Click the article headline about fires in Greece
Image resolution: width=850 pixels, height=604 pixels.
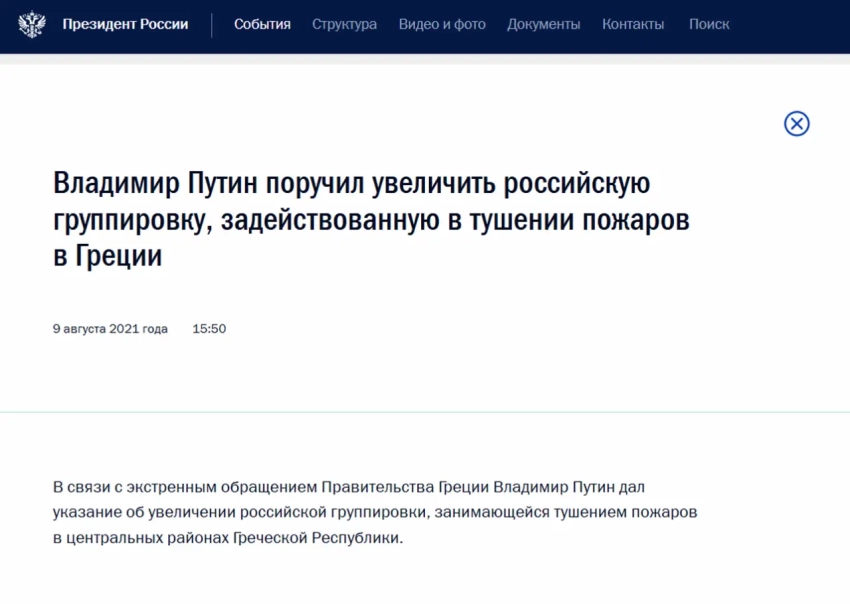tap(370, 221)
